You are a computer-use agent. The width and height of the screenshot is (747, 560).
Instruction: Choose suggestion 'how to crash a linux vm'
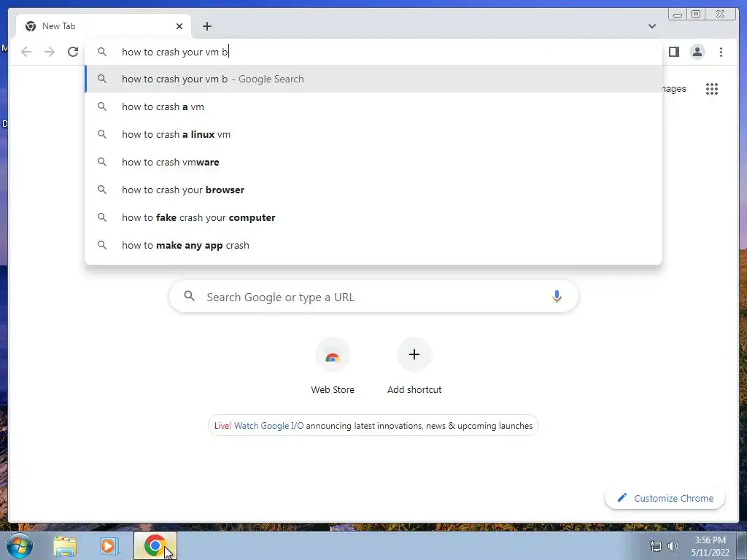373,134
